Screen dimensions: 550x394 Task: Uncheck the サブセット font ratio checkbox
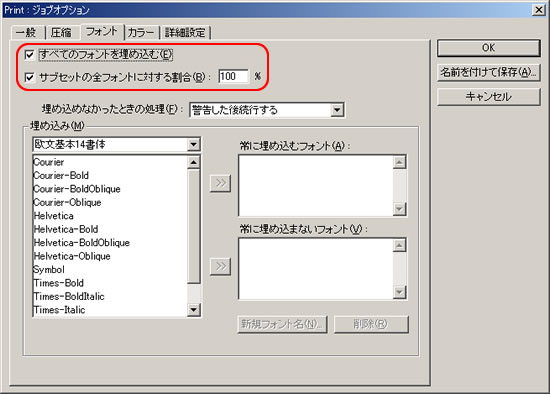click(x=29, y=77)
